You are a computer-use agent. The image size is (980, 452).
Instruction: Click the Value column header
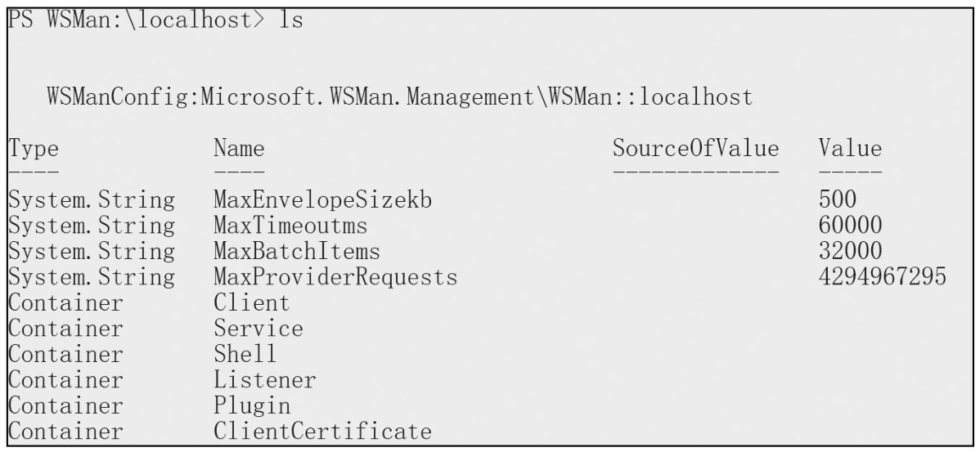(850, 149)
